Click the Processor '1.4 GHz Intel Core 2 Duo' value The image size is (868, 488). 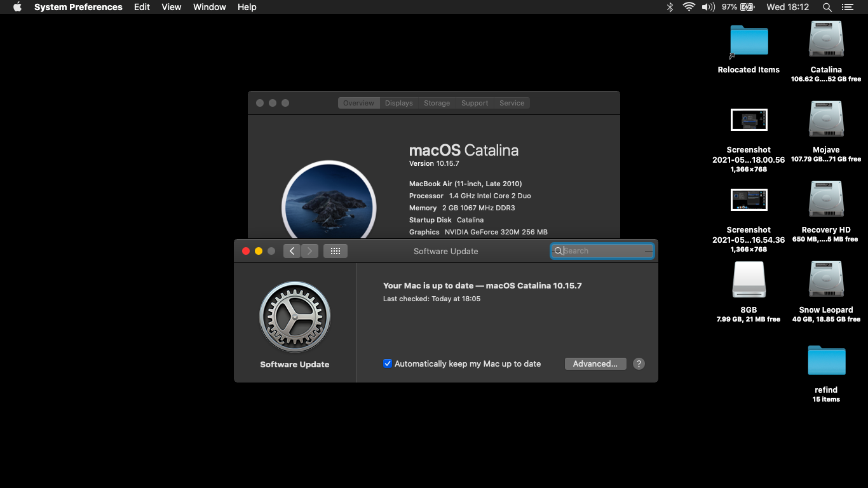[x=490, y=196]
